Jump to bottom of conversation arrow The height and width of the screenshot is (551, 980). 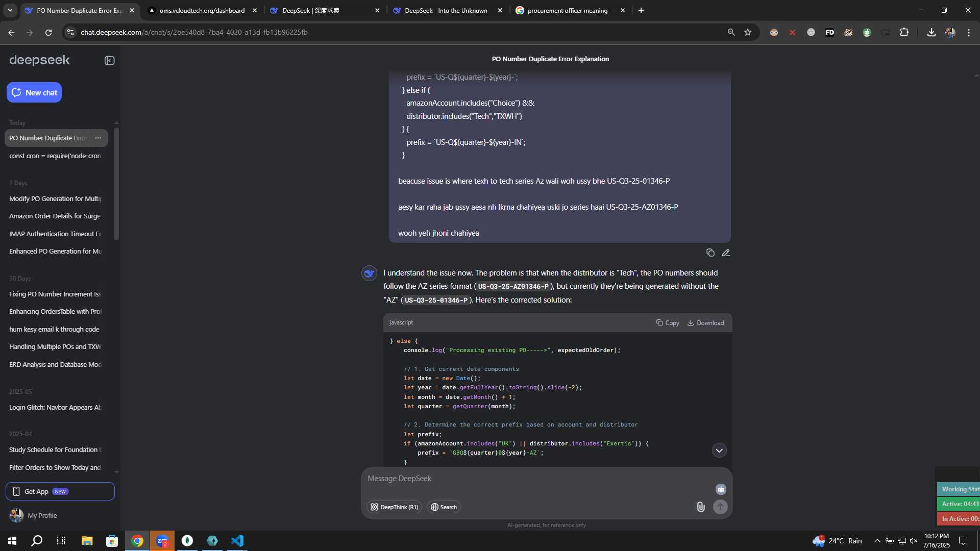719,450
